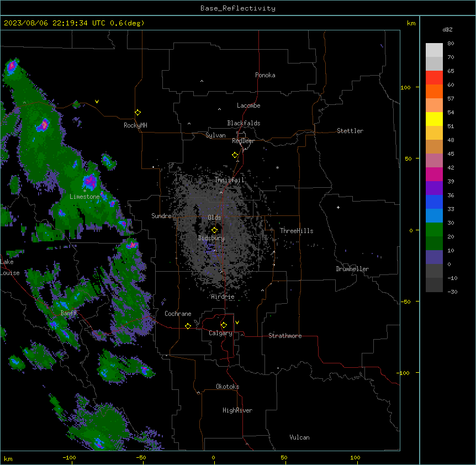476x465 pixels.
Task: Click the white plus marker north of Drumheller
Action: coord(338,207)
